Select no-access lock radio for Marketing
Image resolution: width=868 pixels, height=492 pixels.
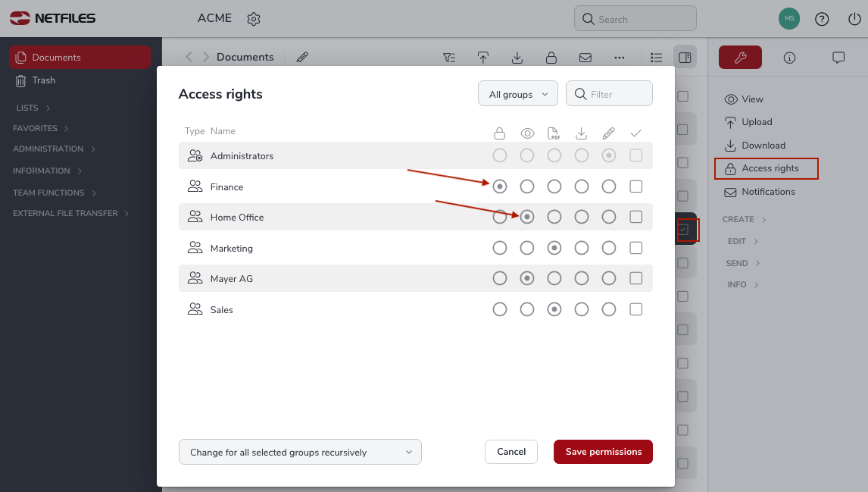500,248
